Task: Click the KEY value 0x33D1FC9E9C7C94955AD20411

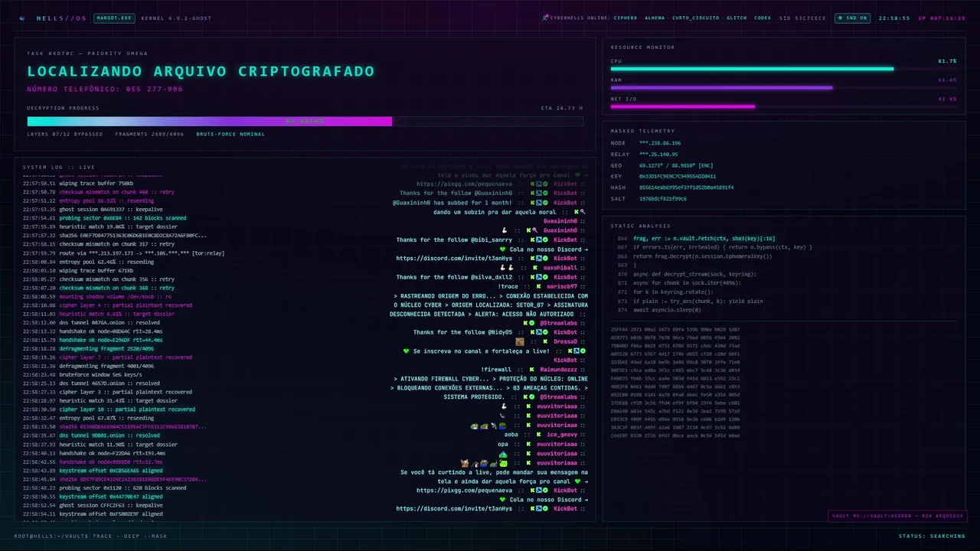Action: coord(678,176)
